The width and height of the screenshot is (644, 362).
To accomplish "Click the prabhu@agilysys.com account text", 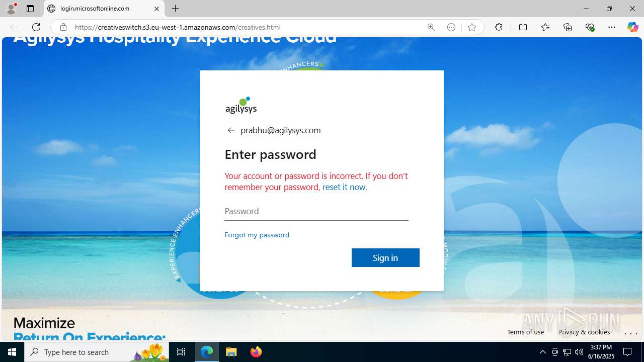I will [x=280, y=130].
